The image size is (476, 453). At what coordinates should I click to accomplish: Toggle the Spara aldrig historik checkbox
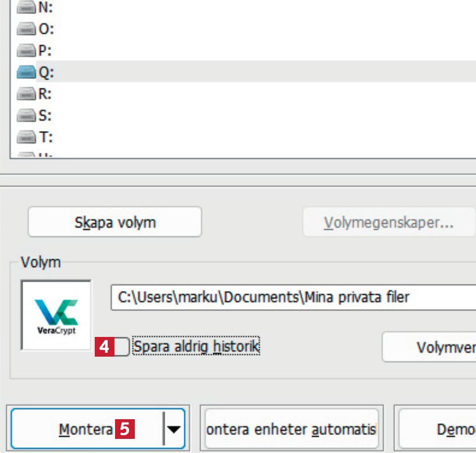121,347
